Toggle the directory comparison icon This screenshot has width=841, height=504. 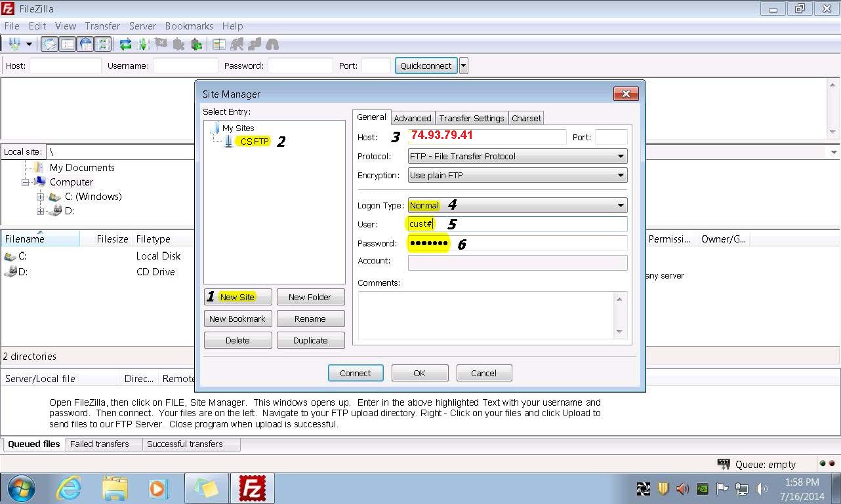point(237,44)
